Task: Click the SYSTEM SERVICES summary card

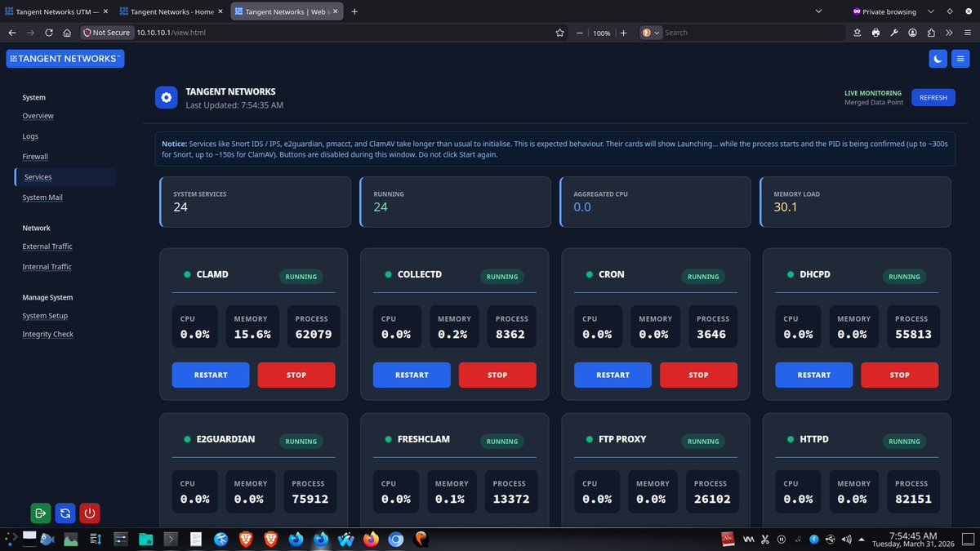Action: coord(254,202)
